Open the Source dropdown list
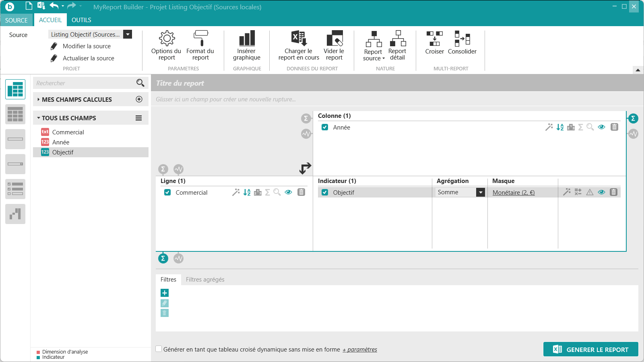The height and width of the screenshot is (362, 644). coord(128,35)
